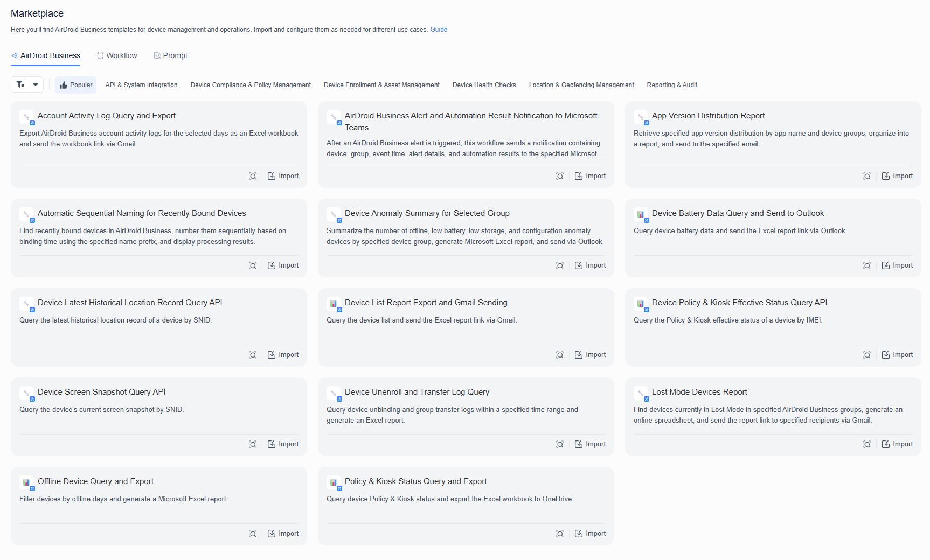930x560 pixels.
Task: Preview Device List Report Export and Gmail Sending
Action: click(x=560, y=355)
